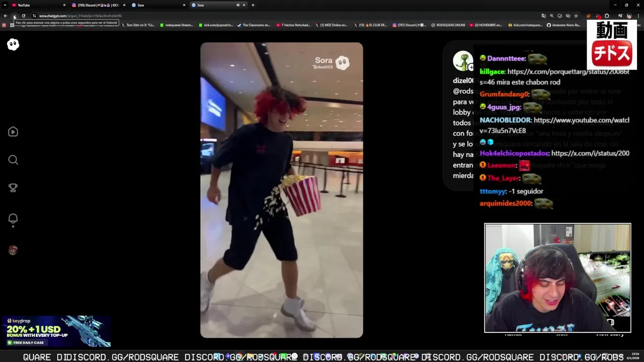Screen dimensions: 644x362
Task: Click the Sora logo in the sidebar
Action: coord(13,45)
